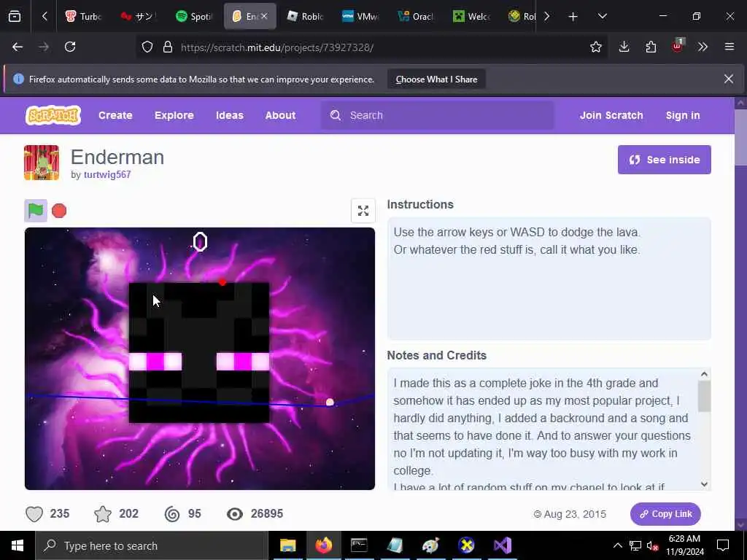Open the Windows notification center

pos(723,545)
